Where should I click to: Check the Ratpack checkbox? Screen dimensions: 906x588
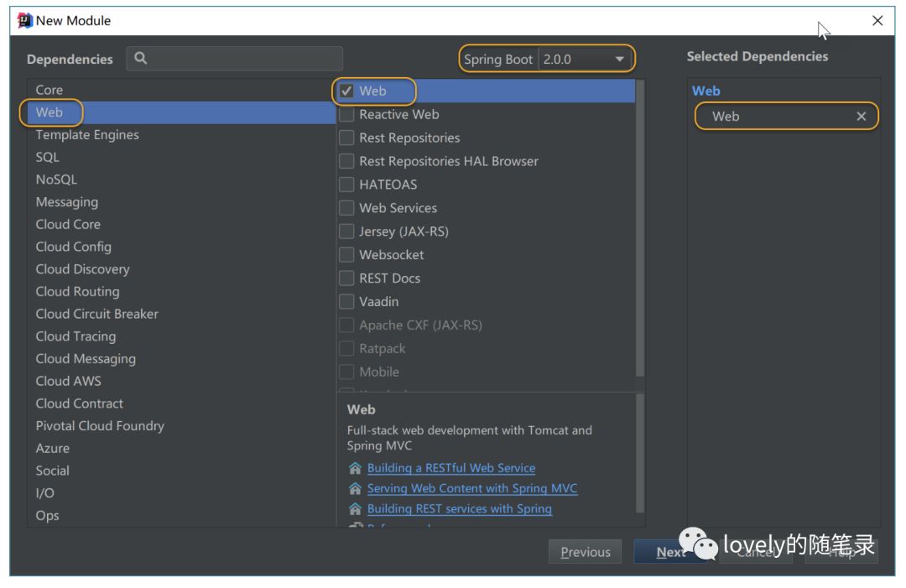346,348
